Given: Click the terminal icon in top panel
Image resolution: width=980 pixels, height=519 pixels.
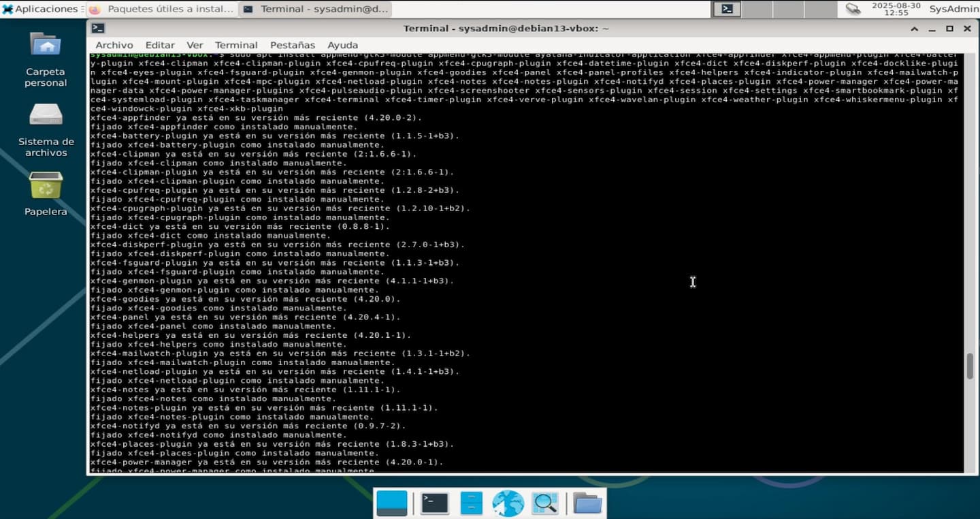Looking at the screenshot, I should point(728,9).
